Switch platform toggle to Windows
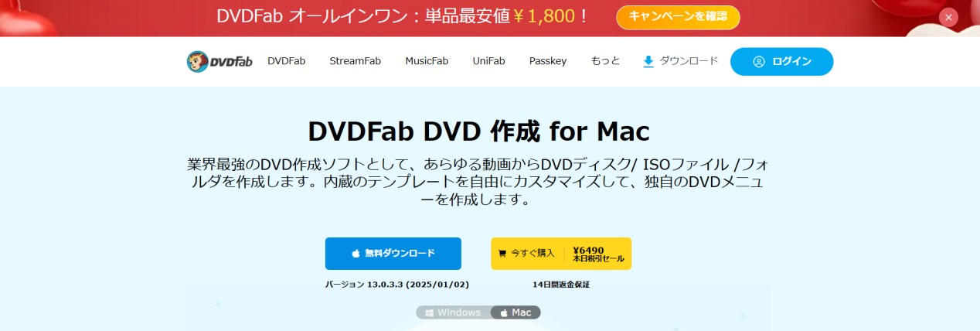This screenshot has height=331, width=980. pyautogui.click(x=453, y=312)
